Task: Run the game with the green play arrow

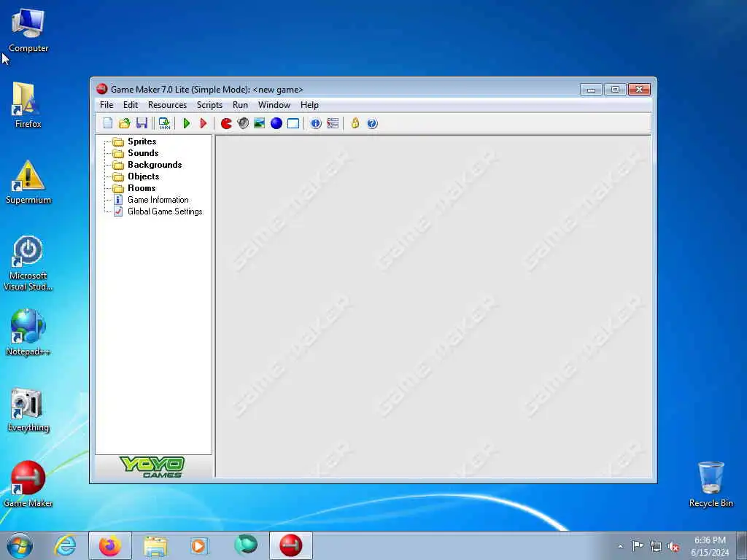Action: 186,123
